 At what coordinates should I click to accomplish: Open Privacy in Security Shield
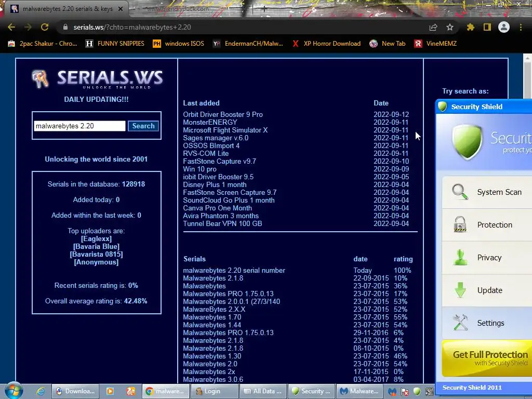click(487, 258)
